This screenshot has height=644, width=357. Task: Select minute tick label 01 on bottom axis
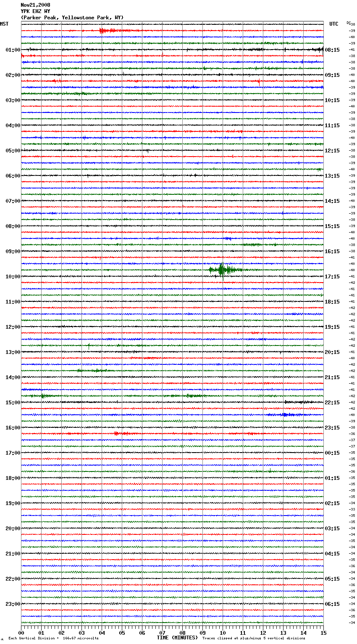pos(41,633)
